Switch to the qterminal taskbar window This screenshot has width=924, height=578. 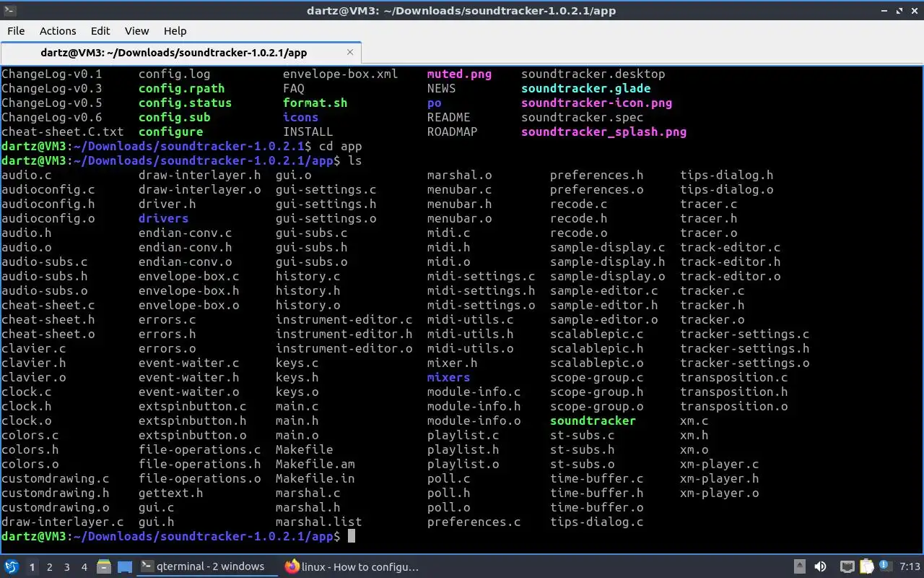pyautogui.click(x=208, y=566)
